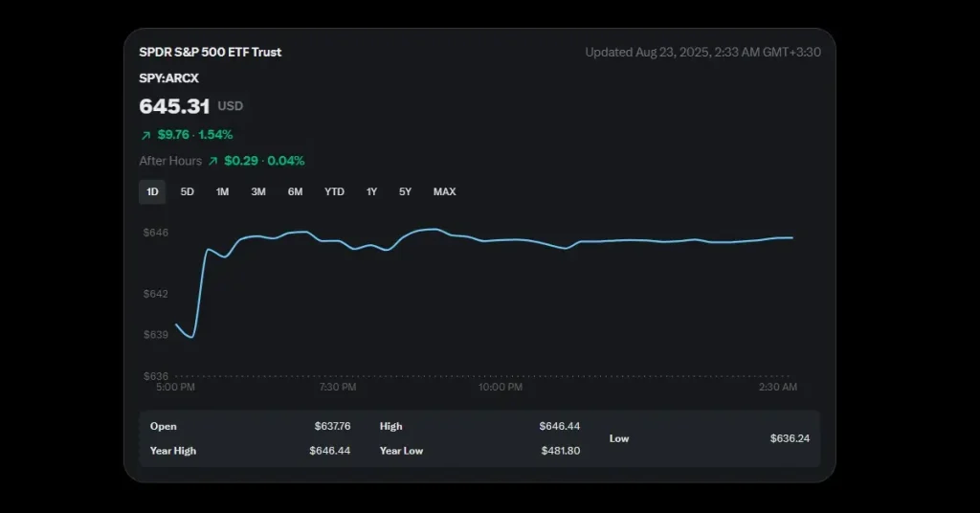The width and height of the screenshot is (980, 513).
Task: Switch chart to the 5D range
Action: point(188,192)
